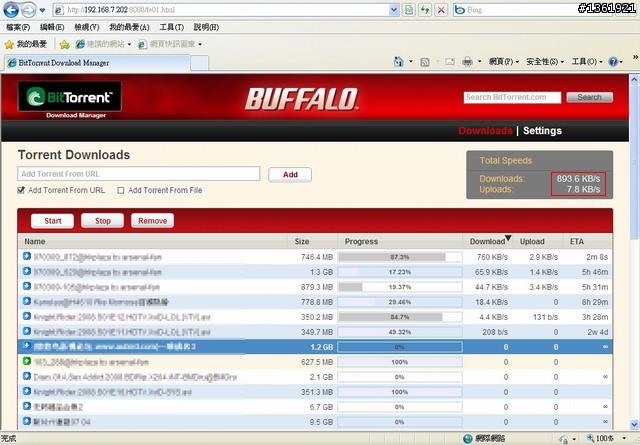This screenshot has height=445, width=640.
Task: Click the icon of the 6.7 GB torrent
Action: (27, 406)
